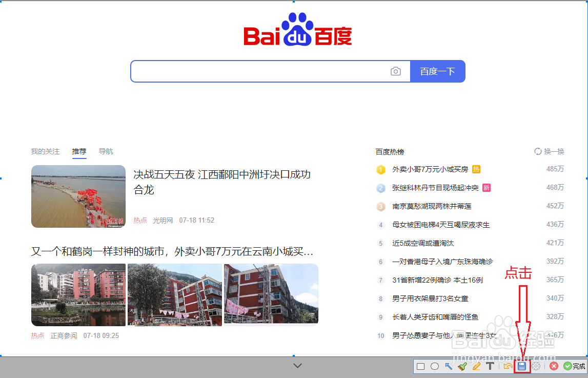The height and width of the screenshot is (378, 588).
Task: Click the 07-18 11:52 timestamp
Action: coord(196,220)
